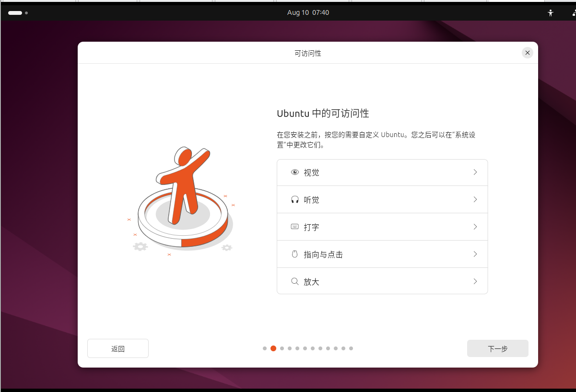Image resolution: width=576 pixels, height=392 pixels.
Task: Close the 可访问性 installer window
Action: coord(528,53)
